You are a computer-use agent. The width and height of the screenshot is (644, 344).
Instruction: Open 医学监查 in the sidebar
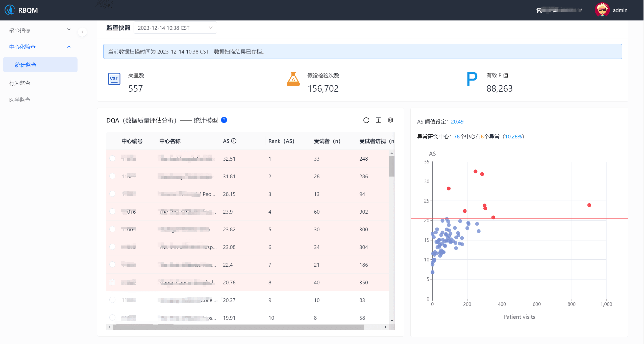click(20, 100)
